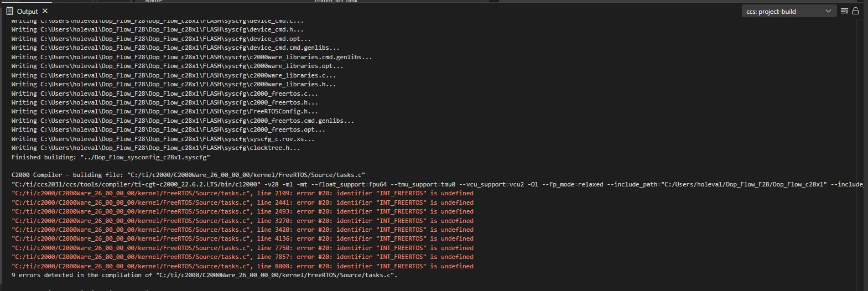868x291 pixels.
Task: Open the tasks.c line 3420 error
Action: tap(242, 230)
